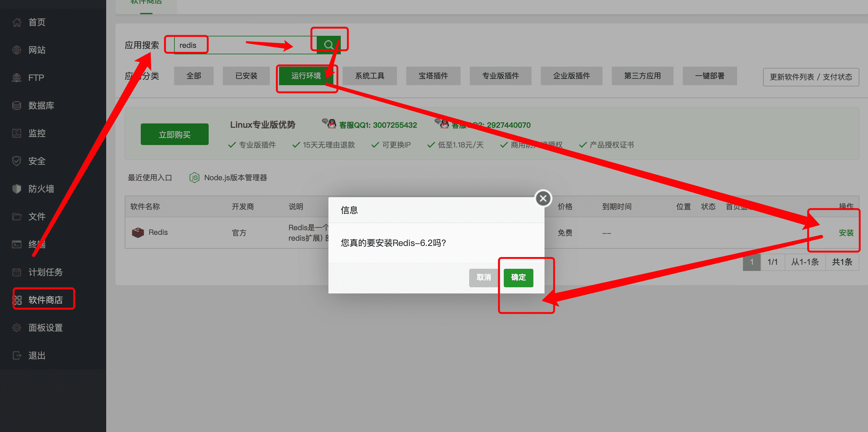The height and width of the screenshot is (432, 868).
Task: Click the 1/1 page count text
Action: [773, 262]
